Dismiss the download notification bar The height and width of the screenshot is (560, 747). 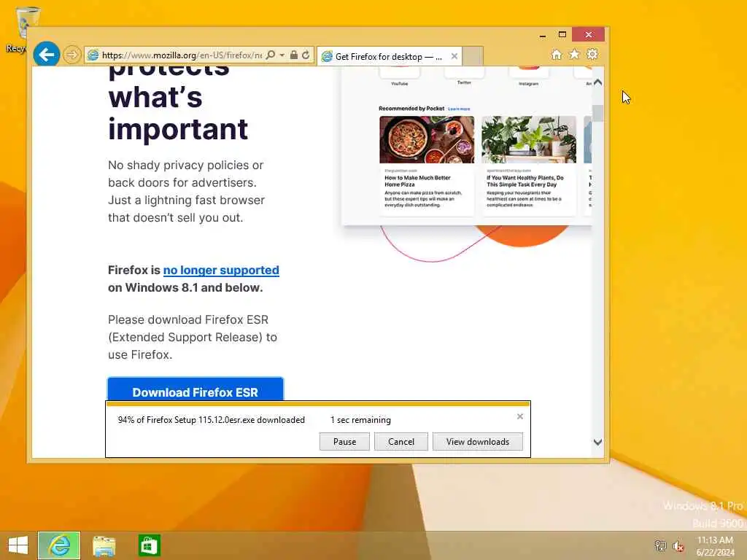520,416
